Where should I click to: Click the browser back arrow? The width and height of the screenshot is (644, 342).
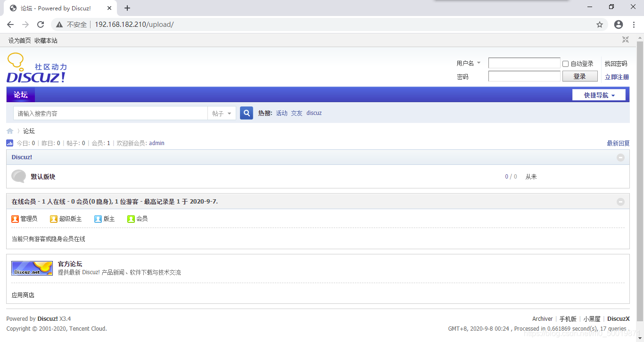click(10, 24)
